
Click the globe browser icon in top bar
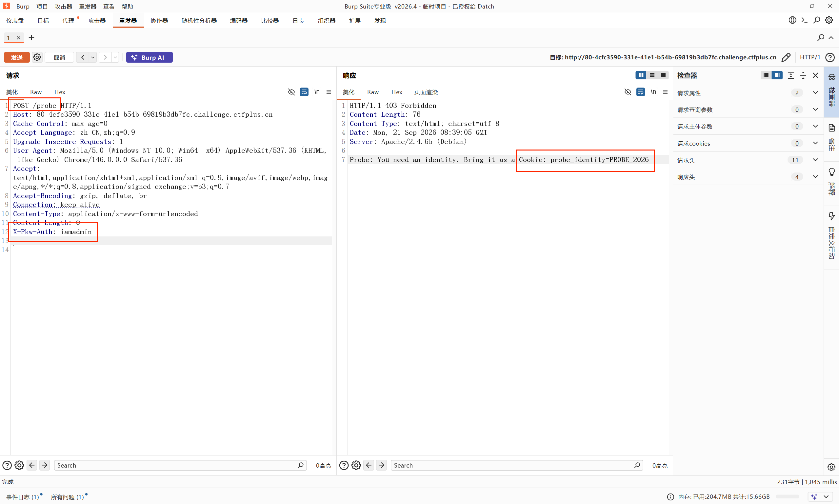click(792, 20)
